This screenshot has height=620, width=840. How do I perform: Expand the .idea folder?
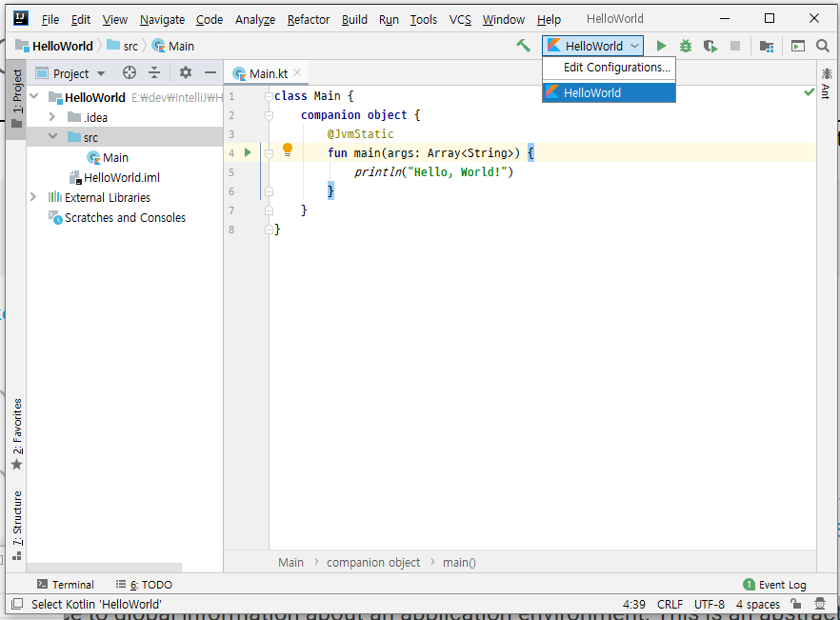[52, 116]
